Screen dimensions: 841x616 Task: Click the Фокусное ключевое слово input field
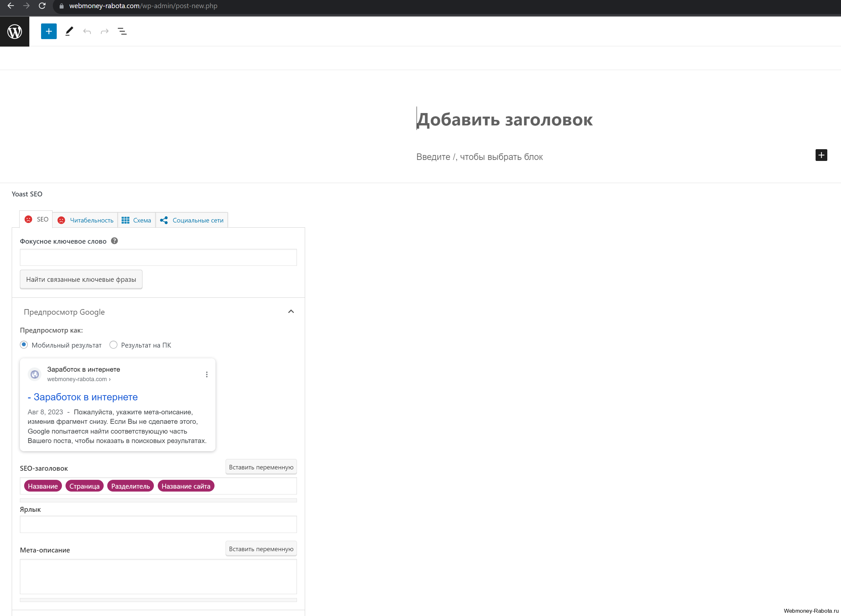[x=158, y=257]
